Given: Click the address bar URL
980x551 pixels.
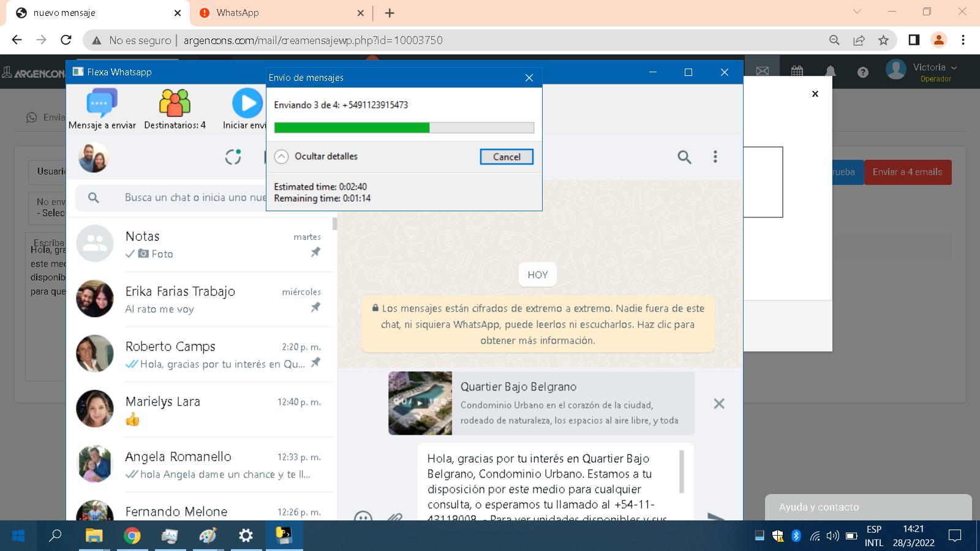Looking at the screenshot, I should (312, 40).
